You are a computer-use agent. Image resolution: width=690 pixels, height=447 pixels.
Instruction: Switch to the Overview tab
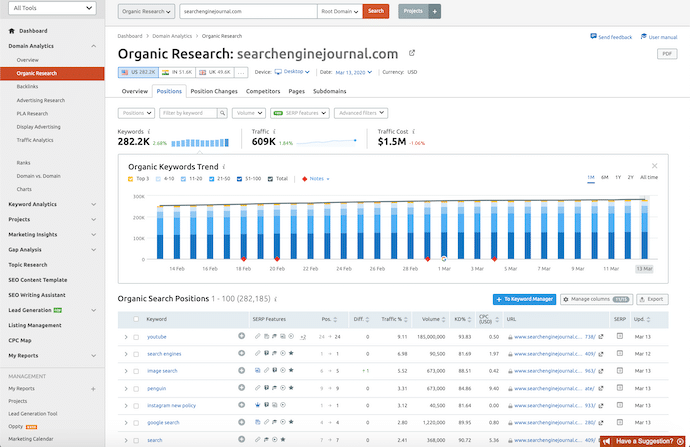click(135, 91)
